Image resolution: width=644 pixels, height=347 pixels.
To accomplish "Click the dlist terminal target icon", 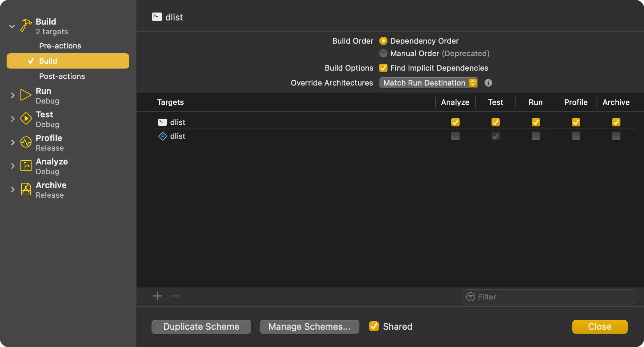I will click(162, 122).
